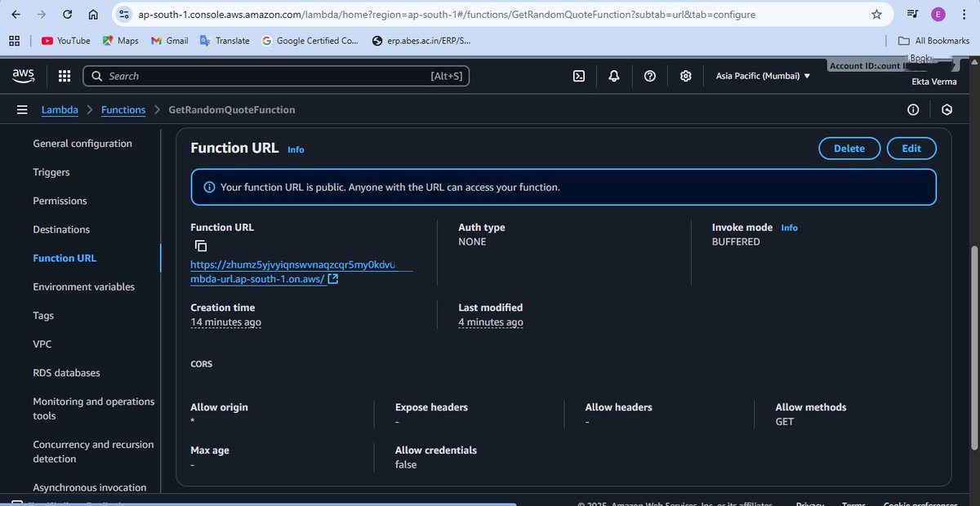Select Function URL in sidebar
The width and height of the screenshot is (980, 506).
click(65, 258)
